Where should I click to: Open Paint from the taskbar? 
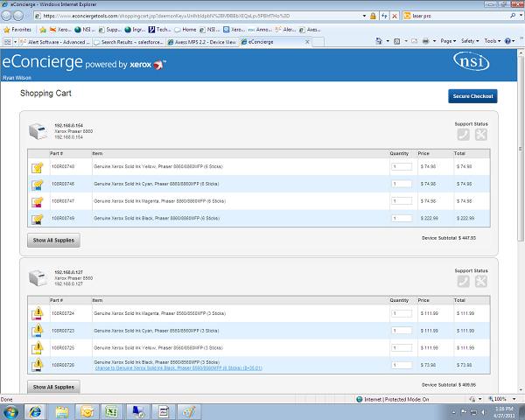189,411
